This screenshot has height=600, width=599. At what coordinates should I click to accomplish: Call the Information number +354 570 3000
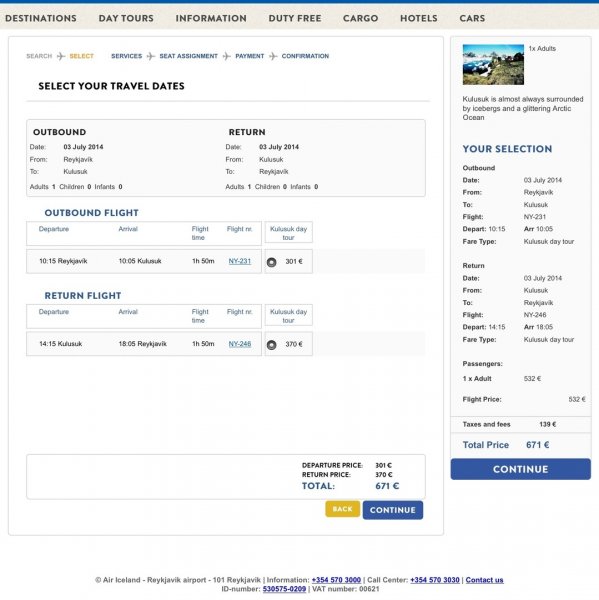click(x=336, y=580)
